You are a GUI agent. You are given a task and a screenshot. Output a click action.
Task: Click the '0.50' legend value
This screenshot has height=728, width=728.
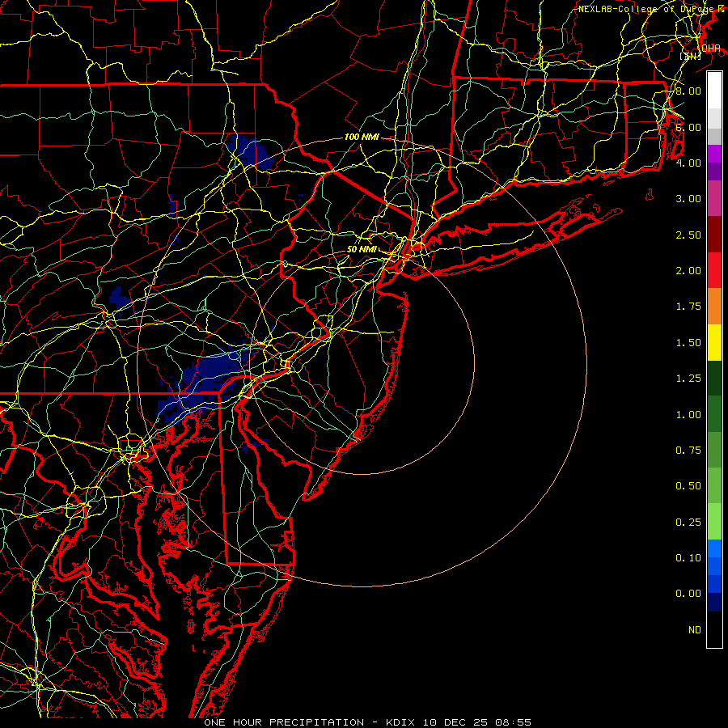coord(688,486)
